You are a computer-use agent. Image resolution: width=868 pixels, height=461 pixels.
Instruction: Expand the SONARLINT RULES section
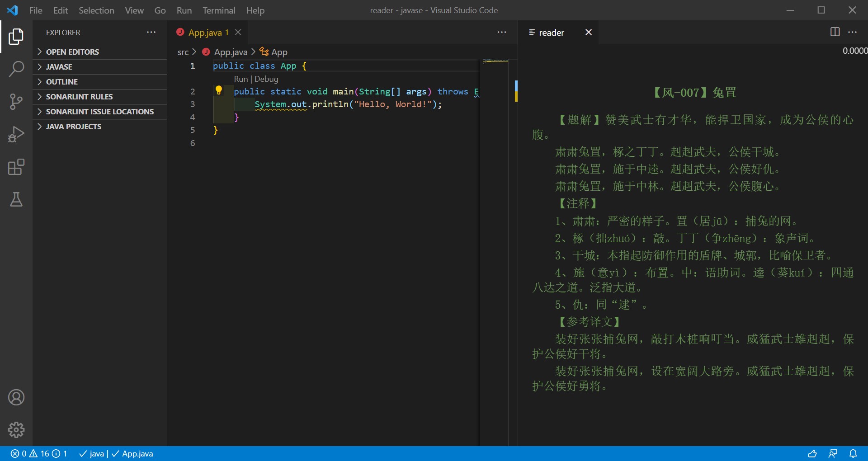point(99,96)
